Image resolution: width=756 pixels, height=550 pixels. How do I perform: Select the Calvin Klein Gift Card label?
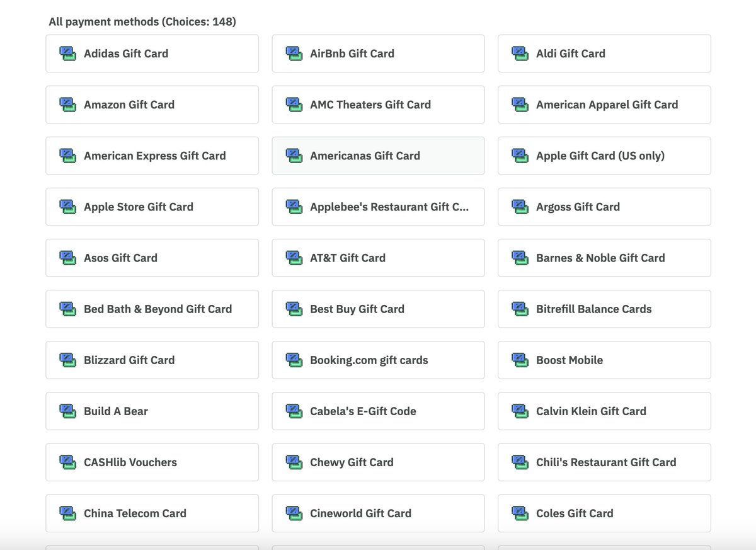(x=592, y=411)
